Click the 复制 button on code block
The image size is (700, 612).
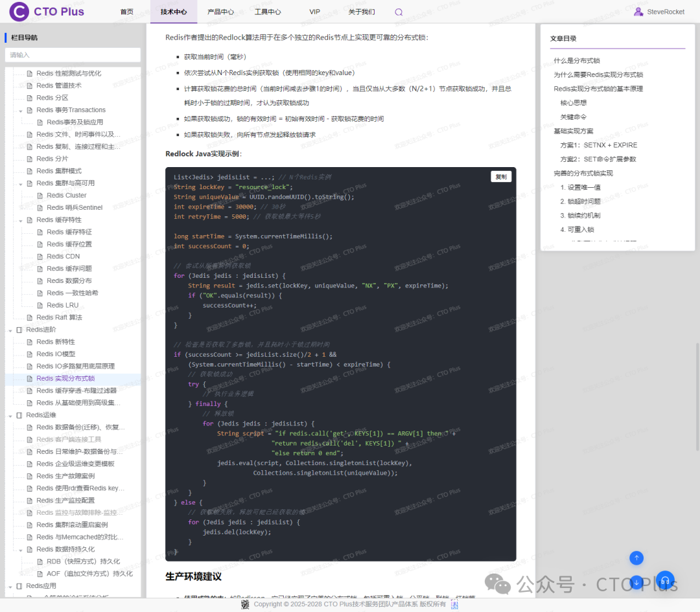(x=501, y=177)
